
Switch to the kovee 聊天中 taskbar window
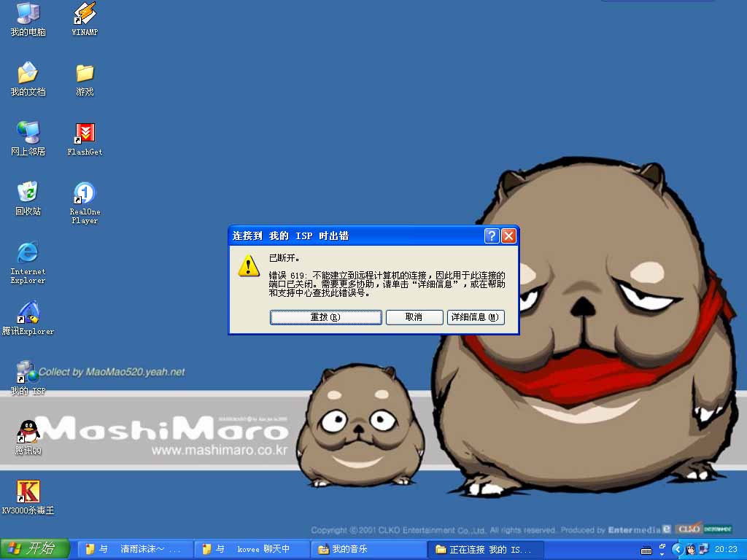[x=252, y=550]
